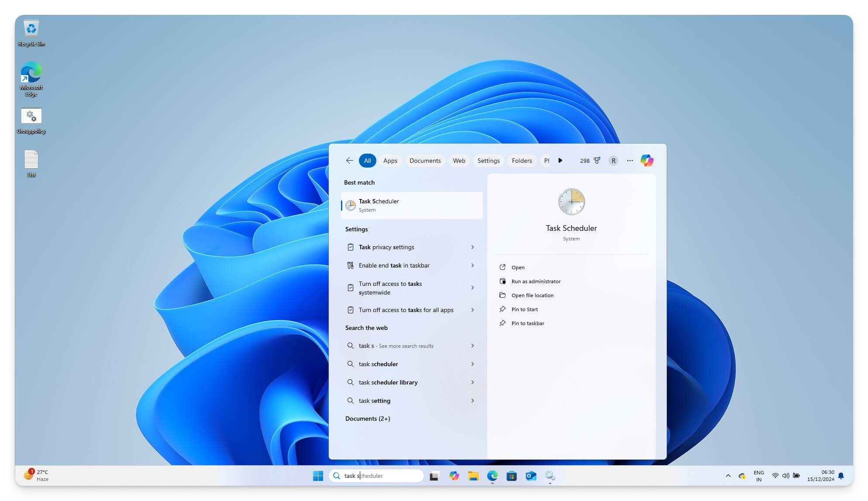This screenshot has height=501, width=868.
Task: Select the Task Scheduler clock icon in preview
Action: coord(571,201)
